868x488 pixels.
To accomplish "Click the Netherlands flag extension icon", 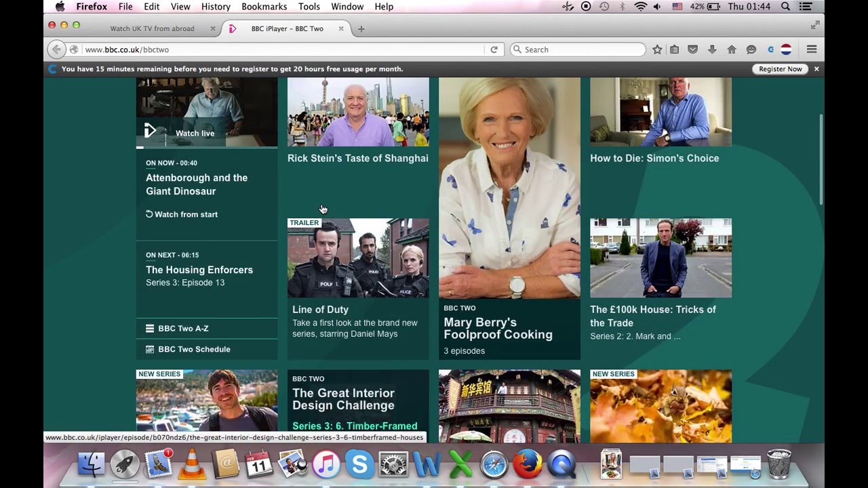I will coord(787,49).
